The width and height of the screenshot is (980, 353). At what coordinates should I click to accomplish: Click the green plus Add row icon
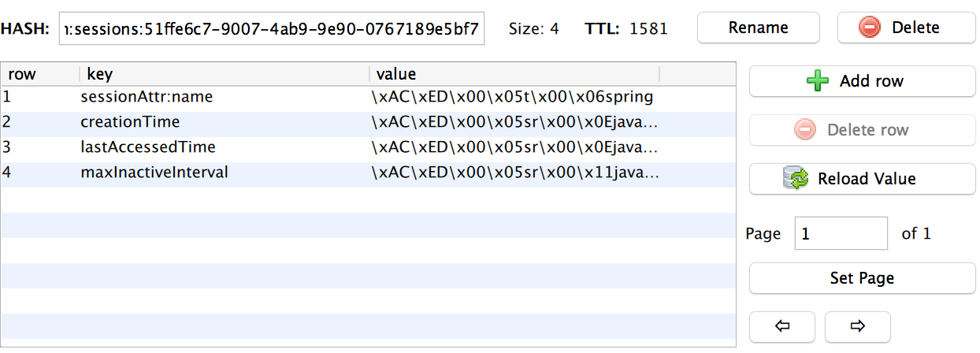pyautogui.click(x=819, y=81)
